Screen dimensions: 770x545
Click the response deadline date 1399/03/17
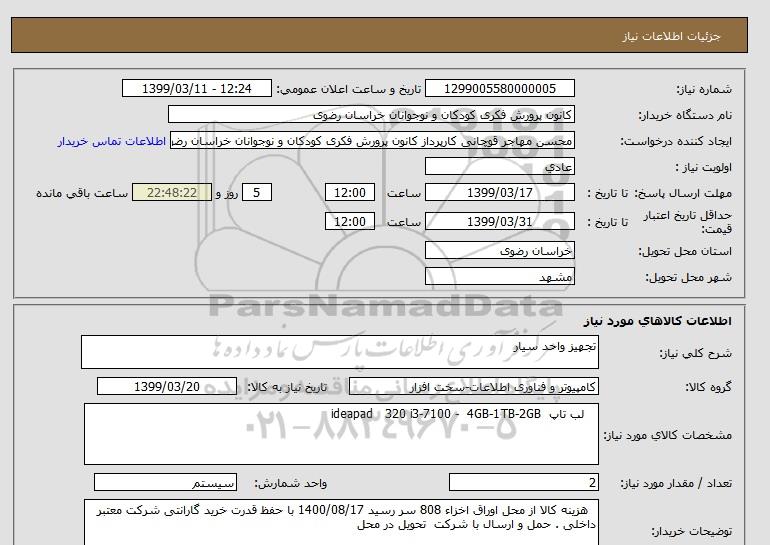click(x=499, y=192)
